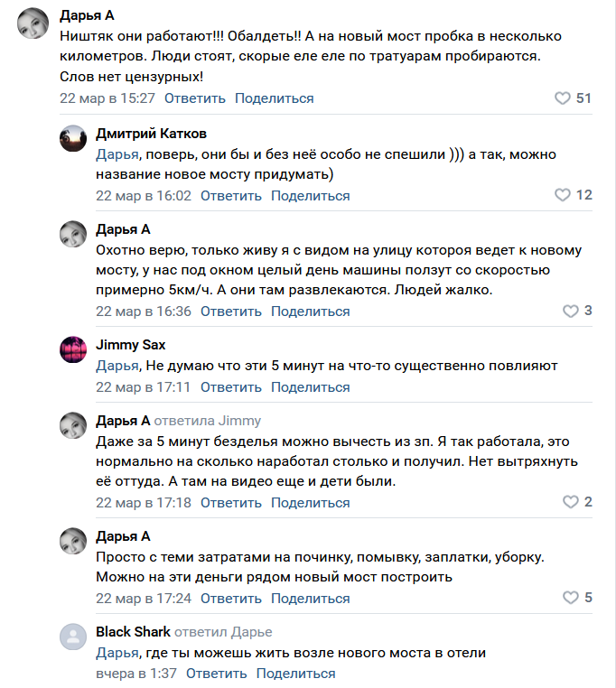616x688 pixels.
Task: Click 'вчера в 1:37' timestamp
Action: click(x=135, y=674)
